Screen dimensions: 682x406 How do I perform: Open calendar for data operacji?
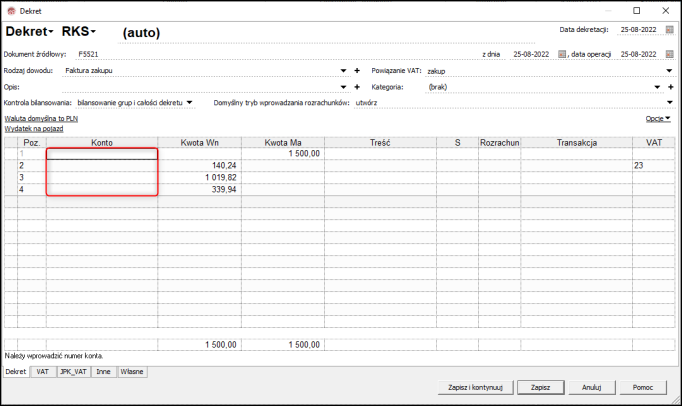669,54
